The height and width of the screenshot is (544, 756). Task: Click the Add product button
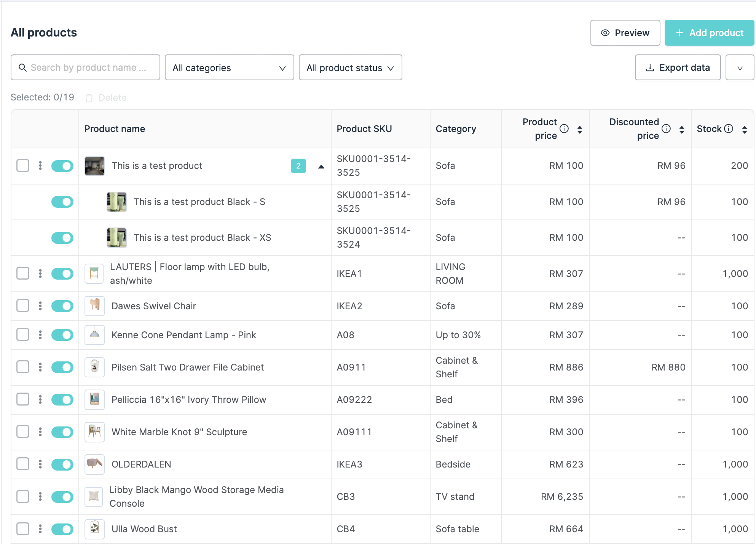pyautogui.click(x=709, y=33)
